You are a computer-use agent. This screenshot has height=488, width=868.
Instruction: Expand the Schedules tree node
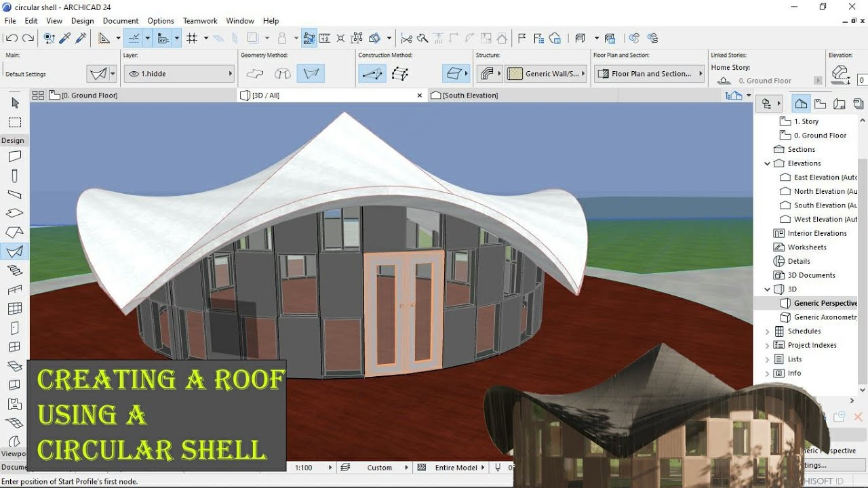767,331
